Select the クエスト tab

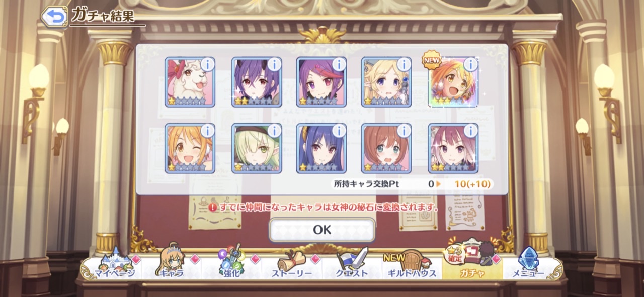tap(352, 267)
